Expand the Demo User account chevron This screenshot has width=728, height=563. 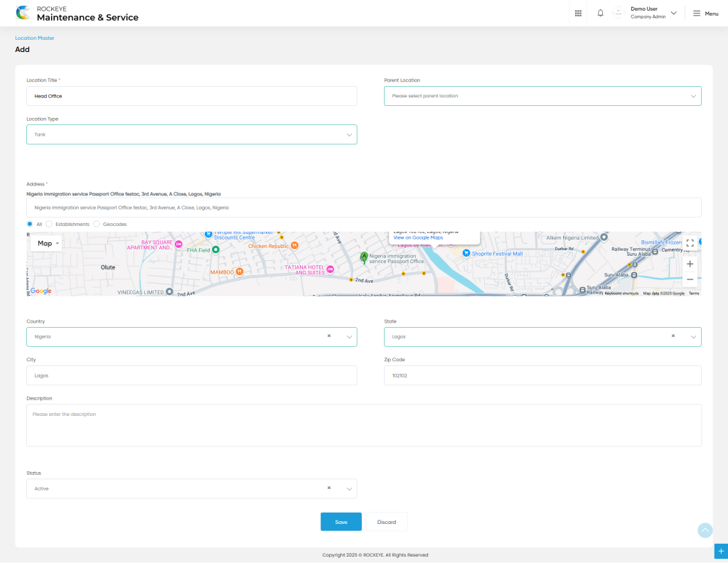[674, 13]
